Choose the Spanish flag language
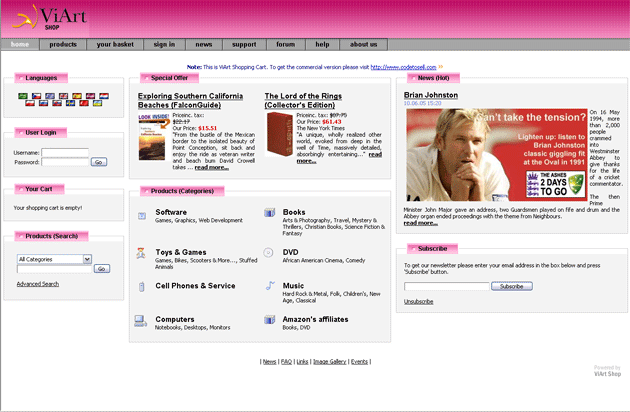Viewport: 630px width, 412px height. click(77, 96)
